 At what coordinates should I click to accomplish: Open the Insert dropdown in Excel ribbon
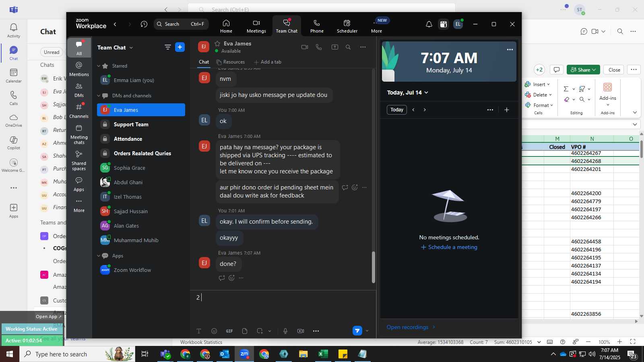[538, 84]
